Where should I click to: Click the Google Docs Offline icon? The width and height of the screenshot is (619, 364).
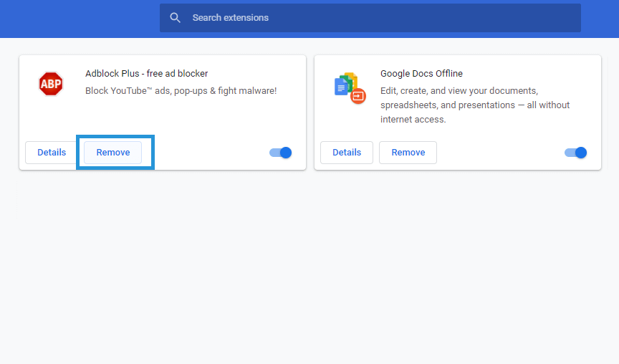click(350, 88)
